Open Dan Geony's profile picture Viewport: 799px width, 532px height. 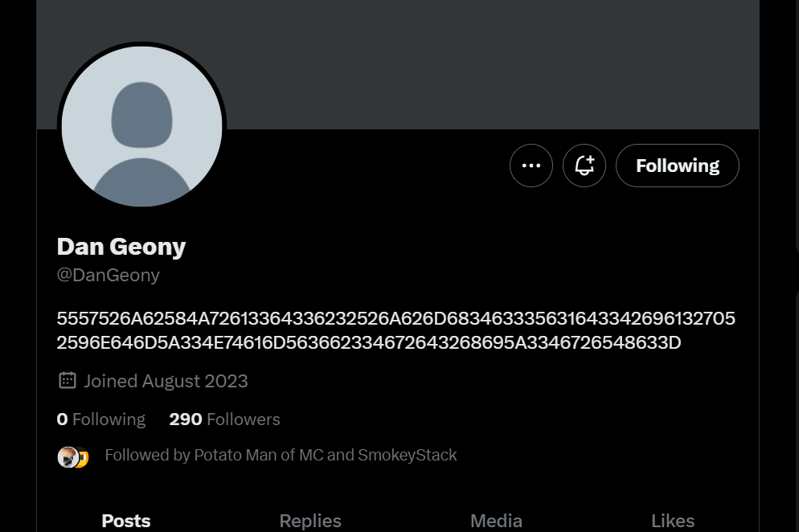coord(141,126)
